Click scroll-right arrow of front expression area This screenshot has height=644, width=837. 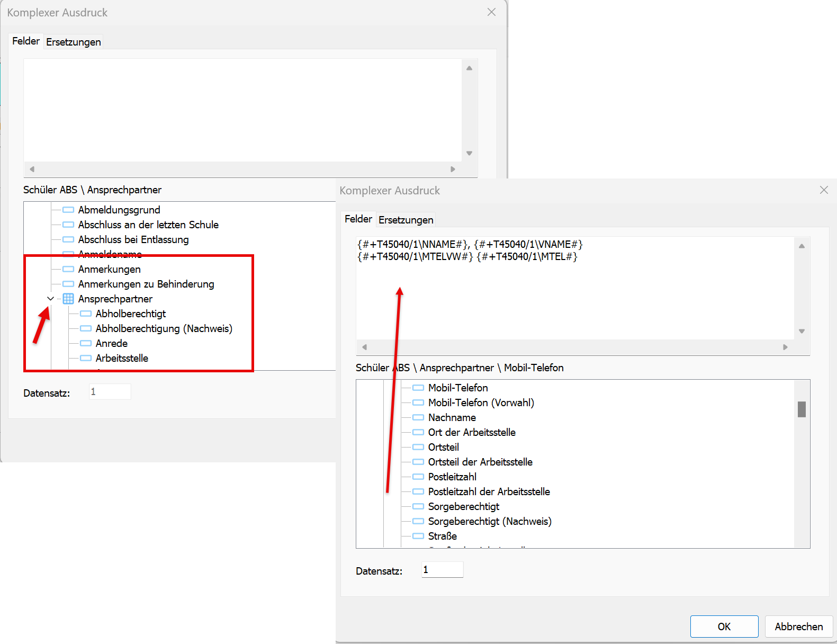tap(785, 347)
